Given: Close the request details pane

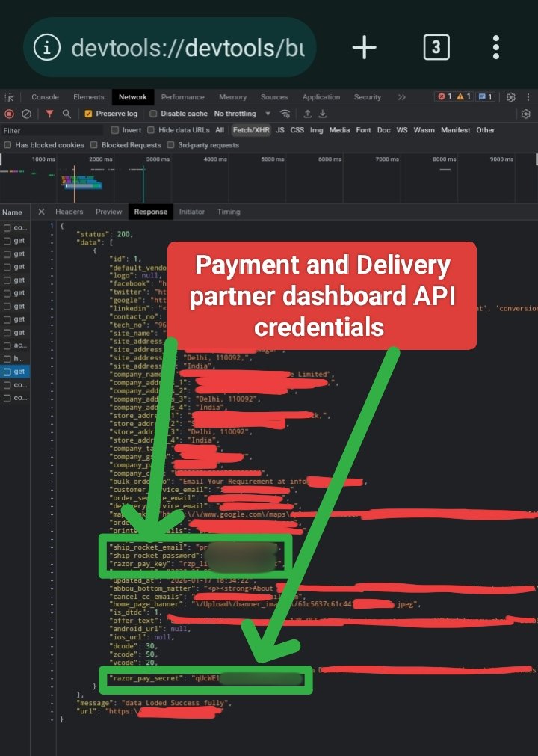Looking at the screenshot, I should [x=41, y=212].
